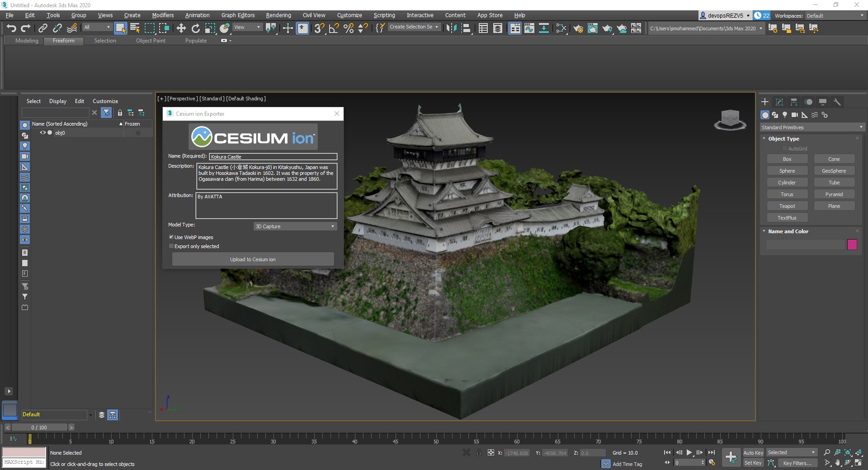Image resolution: width=868 pixels, height=470 pixels.
Task: Click the Undo arrow in main toolbar
Action: [11, 28]
